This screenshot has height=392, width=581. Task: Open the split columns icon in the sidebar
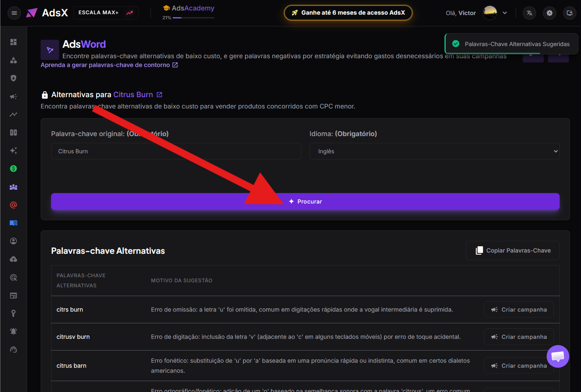coord(13,132)
